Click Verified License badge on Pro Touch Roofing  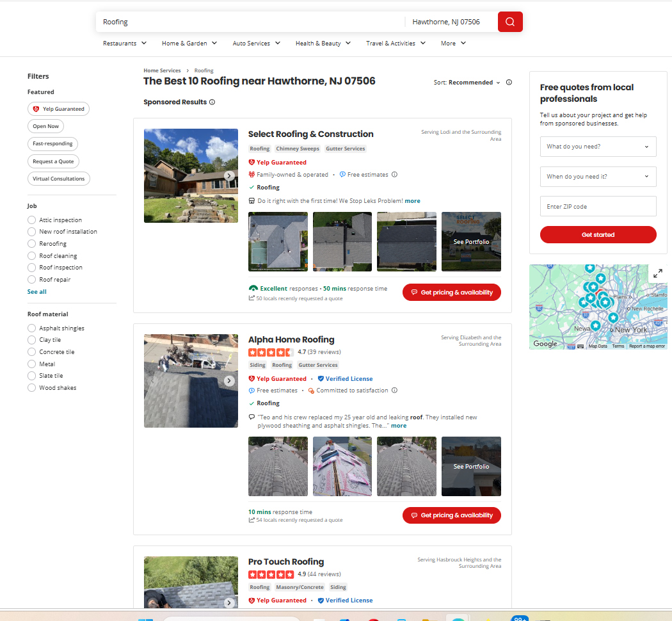[x=345, y=601]
